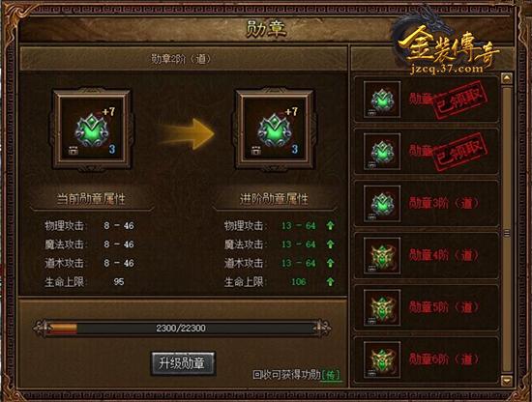Click the advanced medal icon after arrow
Screen dimensions: 532x402
coord(275,129)
